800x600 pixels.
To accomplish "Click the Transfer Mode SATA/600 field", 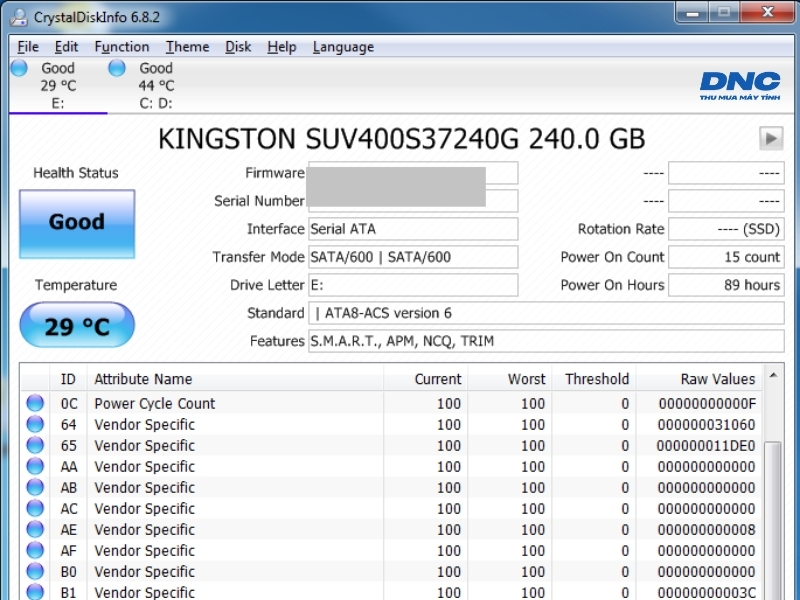I will click(x=413, y=257).
